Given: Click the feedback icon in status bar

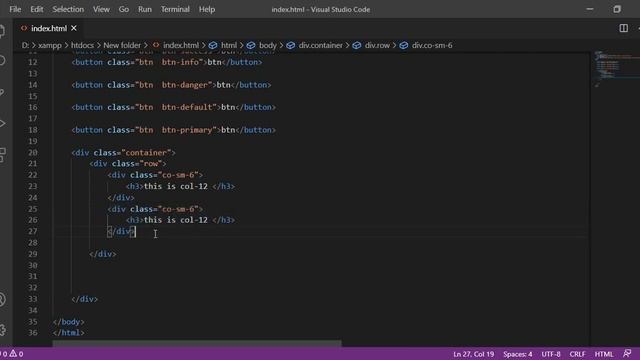Looking at the screenshot, I should click(627, 353).
